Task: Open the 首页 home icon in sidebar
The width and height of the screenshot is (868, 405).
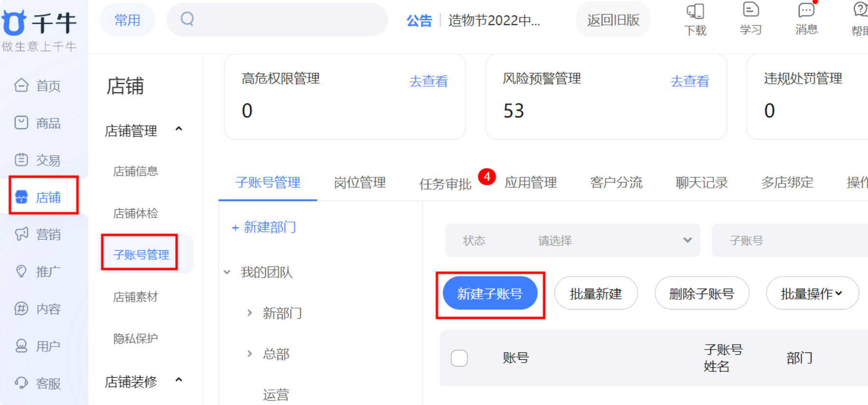Action: pyautogui.click(x=21, y=85)
